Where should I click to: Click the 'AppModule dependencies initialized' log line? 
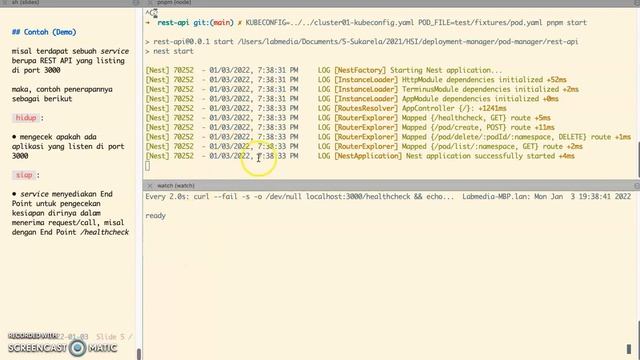click(x=352, y=99)
